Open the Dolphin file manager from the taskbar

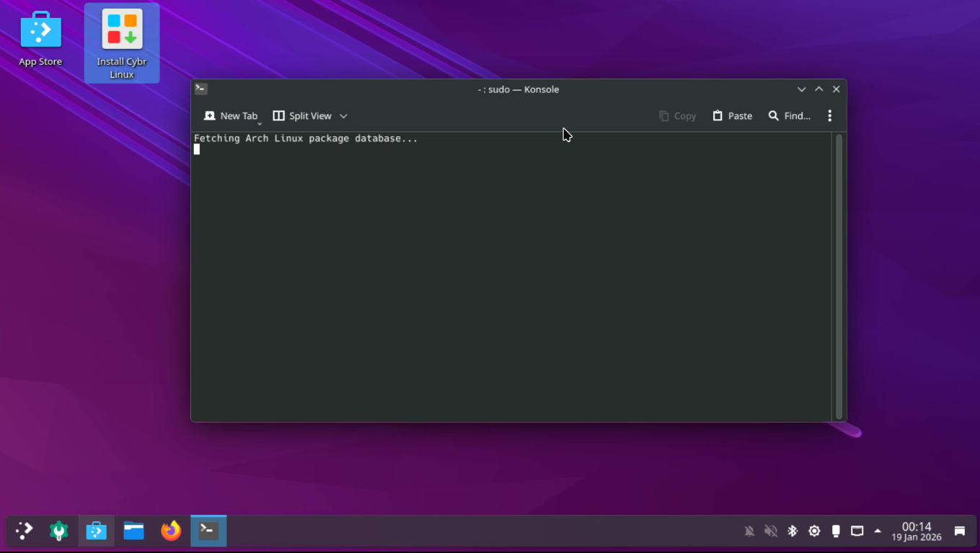pos(133,531)
